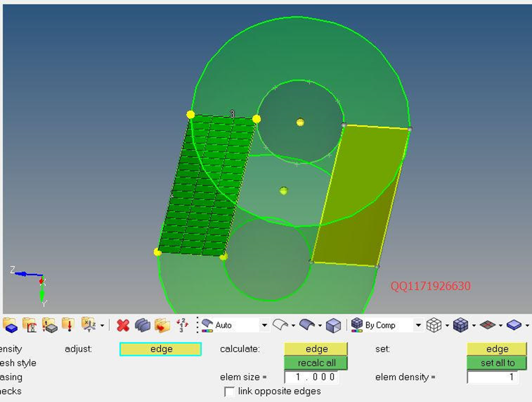The height and width of the screenshot is (402, 532).
Task: Open the By Comp element color dropdown
Action: point(418,325)
